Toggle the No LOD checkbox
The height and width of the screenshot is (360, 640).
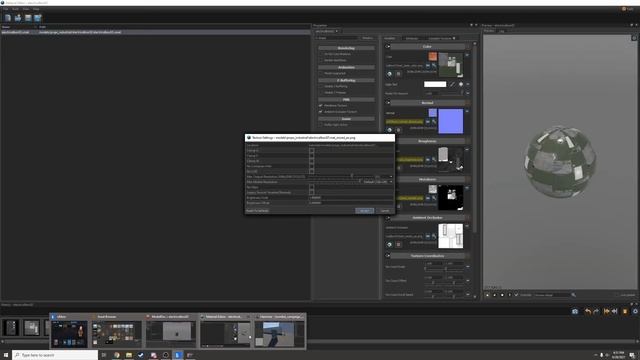coord(311,171)
